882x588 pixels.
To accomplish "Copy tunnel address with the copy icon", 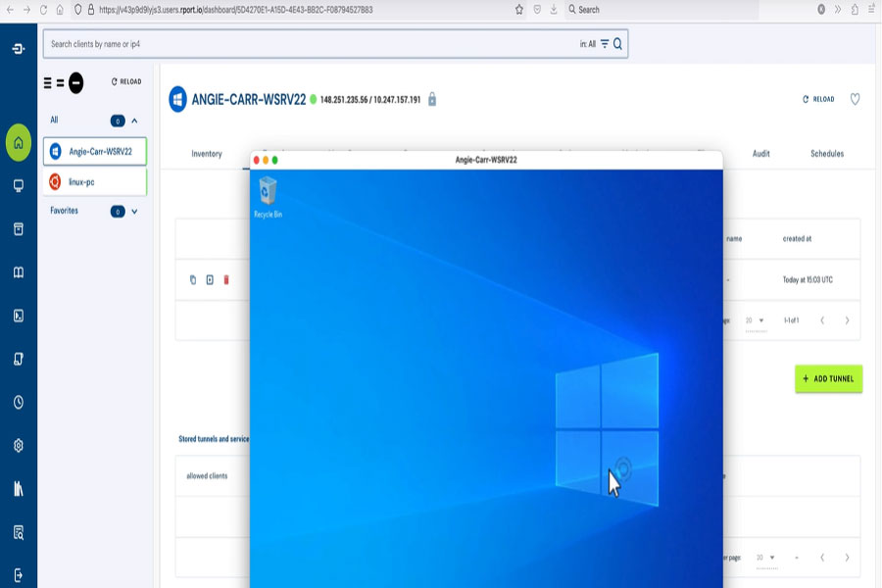I will click(193, 279).
